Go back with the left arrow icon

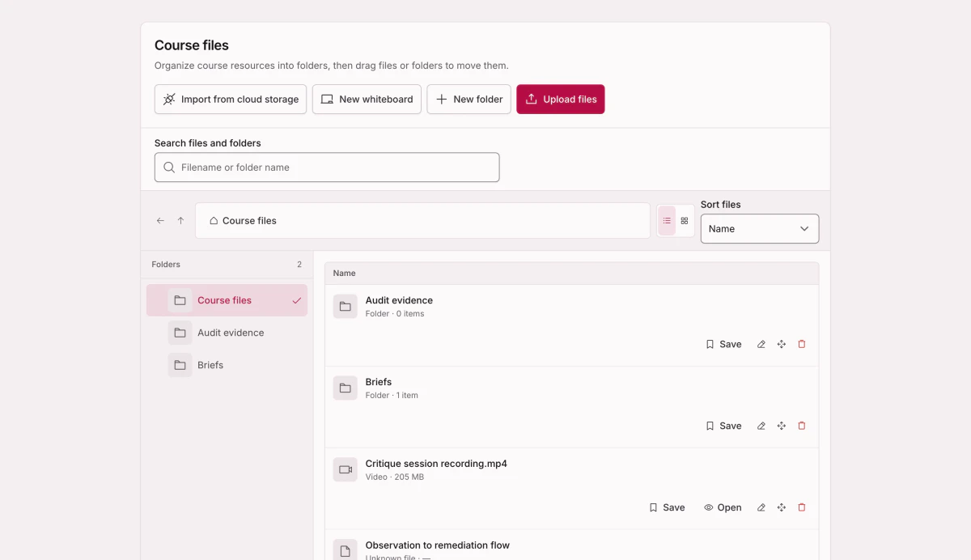tap(160, 221)
